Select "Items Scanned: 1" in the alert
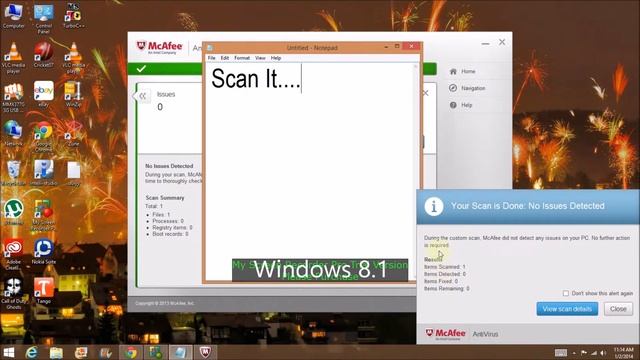The height and width of the screenshot is (360, 640). click(445, 267)
